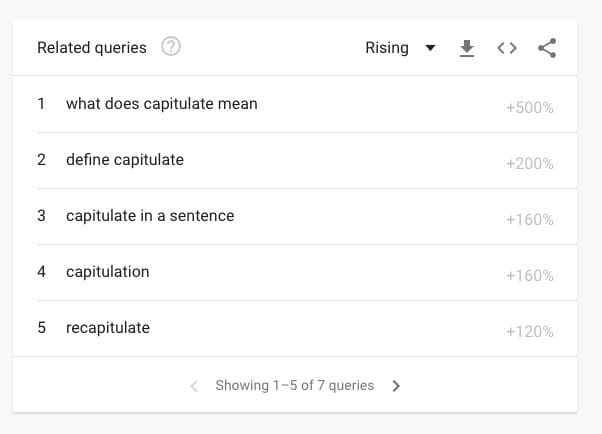The height and width of the screenshot is (434, 602).
Task: Select the "define capitulate" query
Action: pyautogui.click(x=124, y=160)
